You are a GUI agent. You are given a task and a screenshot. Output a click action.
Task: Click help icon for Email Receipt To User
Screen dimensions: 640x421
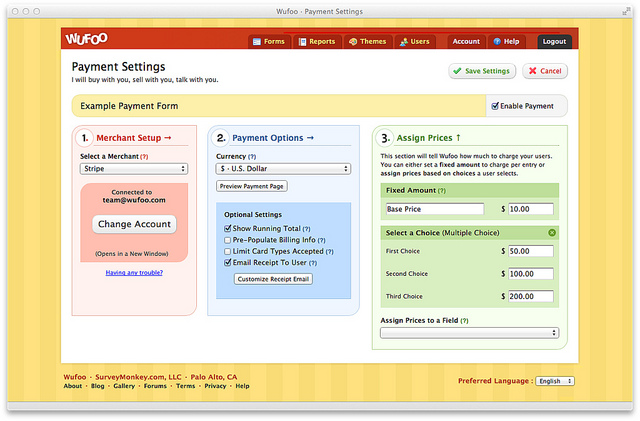point(313,263)
